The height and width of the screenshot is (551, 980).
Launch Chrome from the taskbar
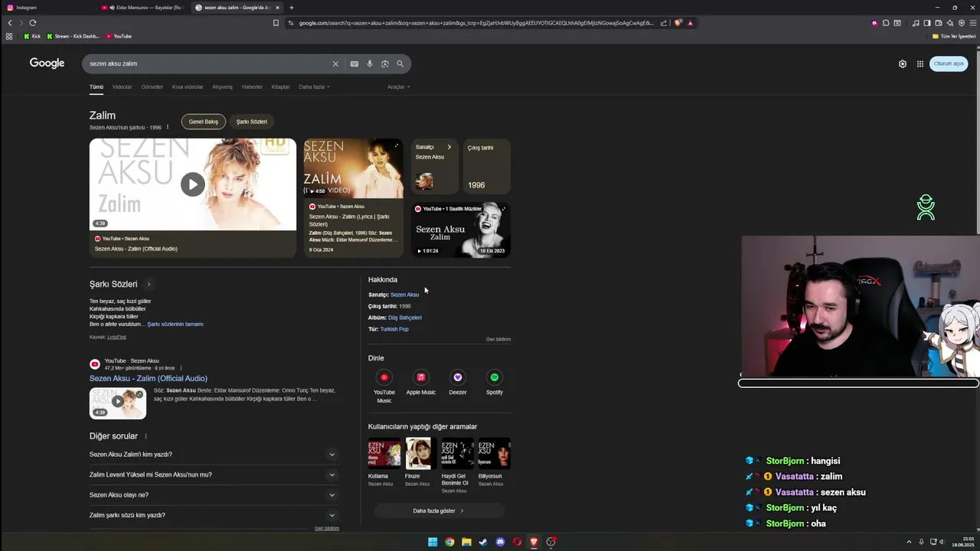(449, 542)
